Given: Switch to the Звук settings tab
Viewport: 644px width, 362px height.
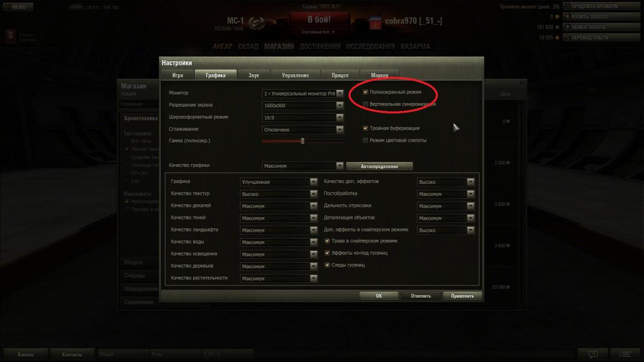Looking at the screenshot, I should coord(253,75).
